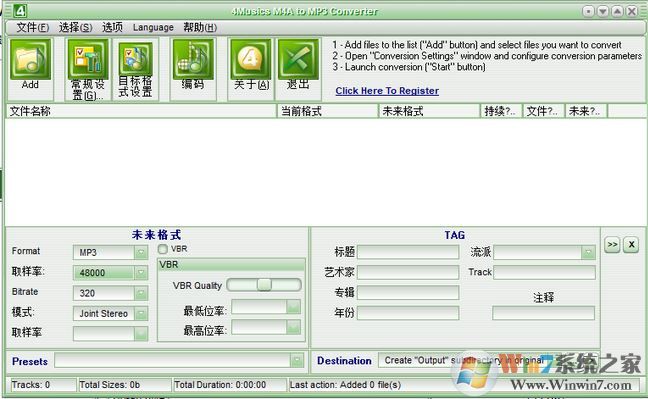
Task: Click the 持续 duration column header
Action: [x=501, y=111]
